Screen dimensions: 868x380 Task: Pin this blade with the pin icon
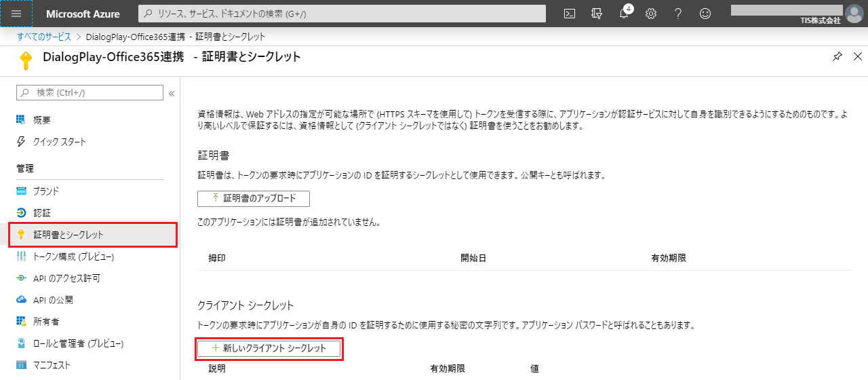[837, 57]
